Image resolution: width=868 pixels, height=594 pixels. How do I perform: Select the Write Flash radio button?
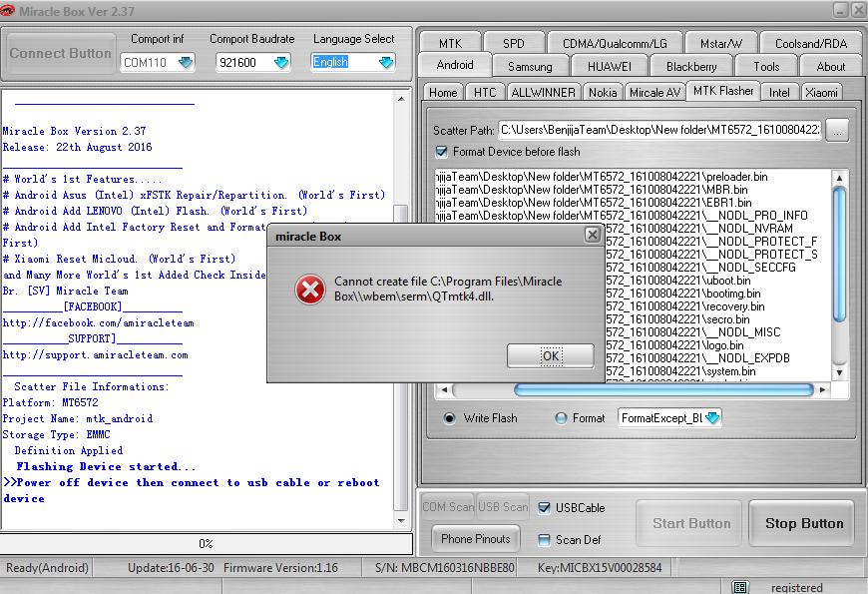click(x=450, y=418)
